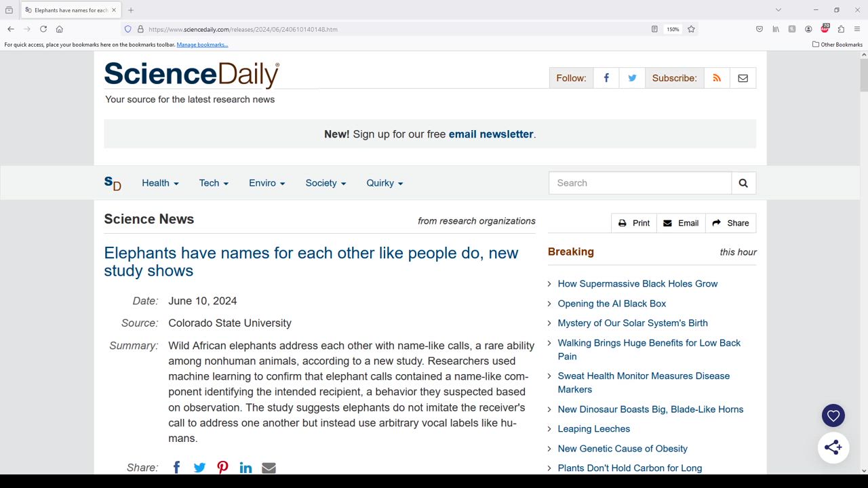This screenshot has height=488, width=868.
Task: Click the Facebook follow icon in header
Action: (x=606, y=78)
